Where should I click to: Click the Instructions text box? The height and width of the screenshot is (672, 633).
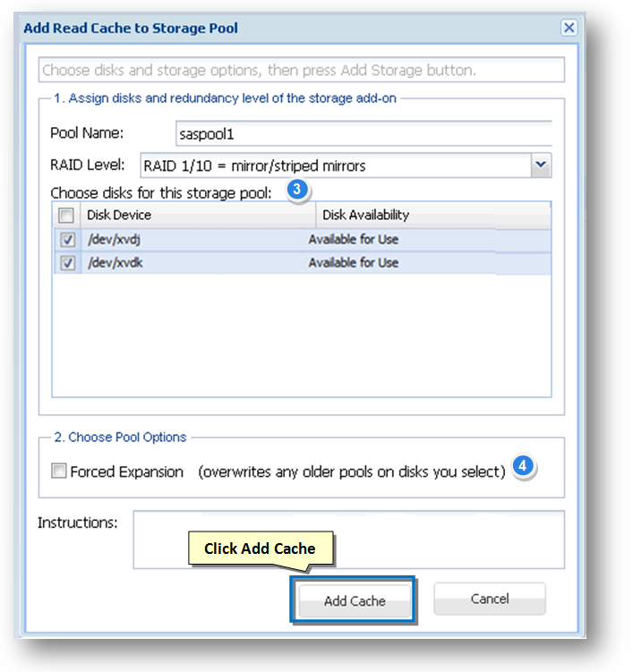pos(348,539)
